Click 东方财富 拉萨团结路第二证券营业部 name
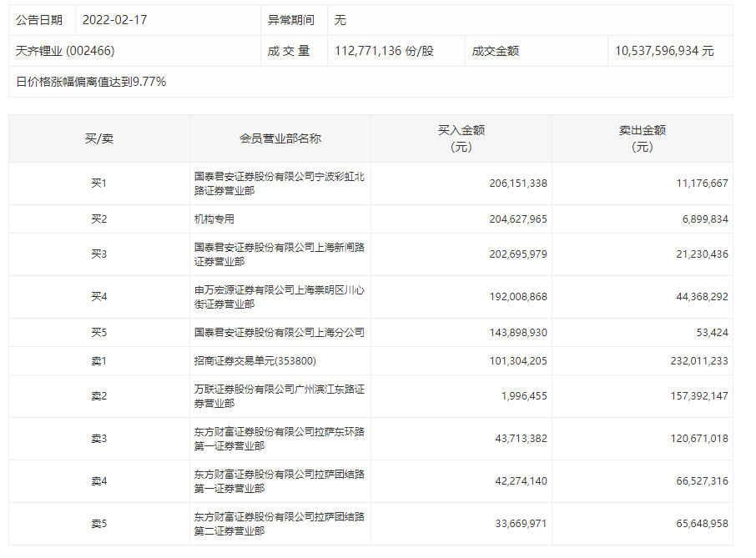The height and width of the screenshot is (558, 756). pos(280,524)
